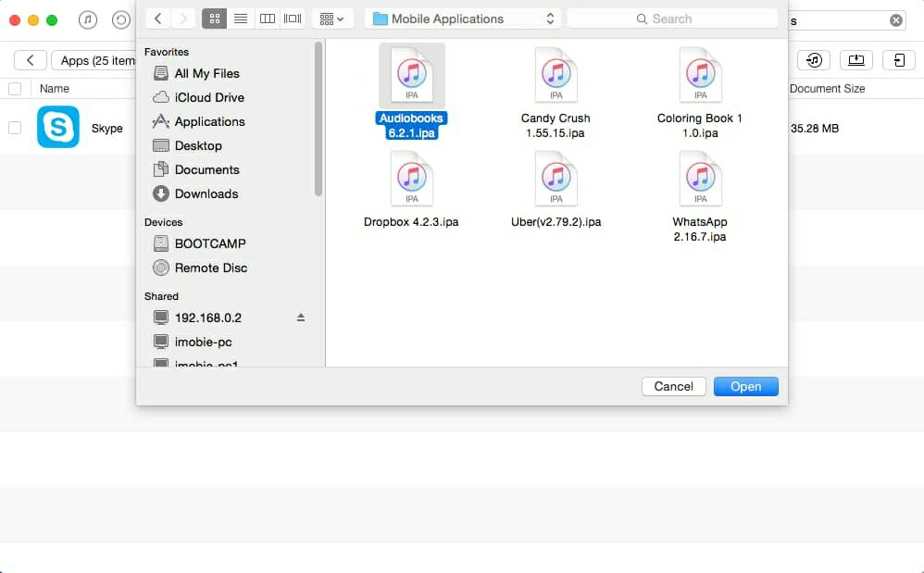The image size is (924, 573).
Task: Open the item arrangement dropdown
Action: point(331,19)
